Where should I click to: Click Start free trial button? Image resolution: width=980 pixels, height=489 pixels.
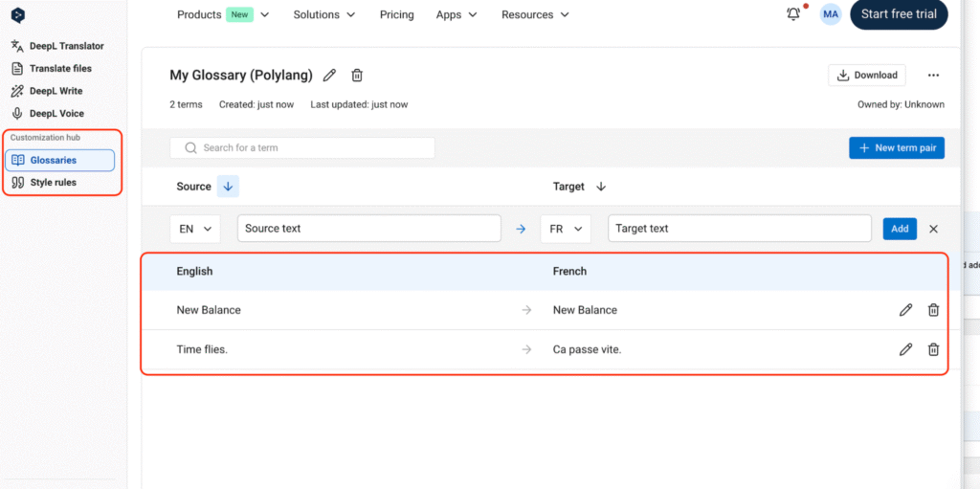point(899,14)
